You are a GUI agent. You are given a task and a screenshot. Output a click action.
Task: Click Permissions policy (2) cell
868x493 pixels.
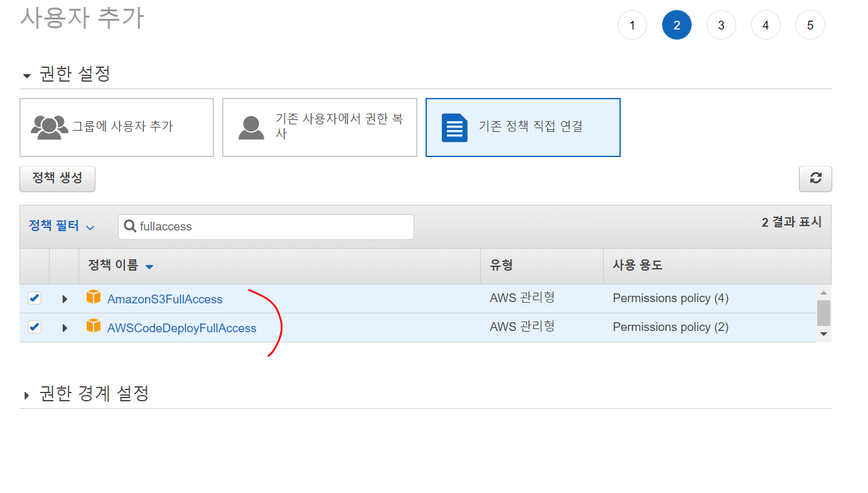tap(671, 327)
